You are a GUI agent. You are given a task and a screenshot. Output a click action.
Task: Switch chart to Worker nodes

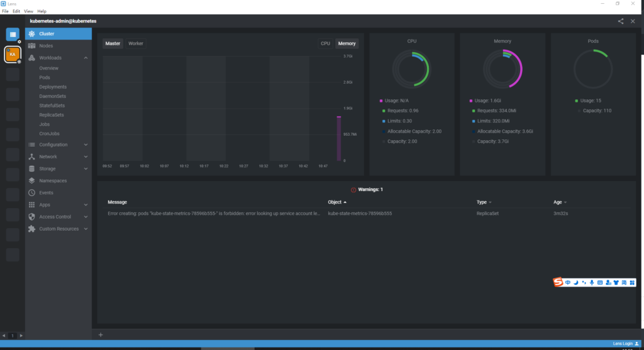click(x=136, y=43)
